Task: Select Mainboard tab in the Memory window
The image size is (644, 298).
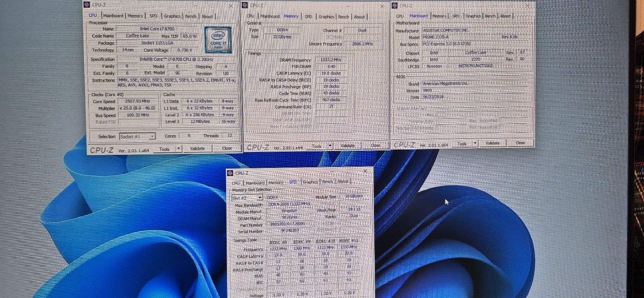Action: (x=270, y=16)
